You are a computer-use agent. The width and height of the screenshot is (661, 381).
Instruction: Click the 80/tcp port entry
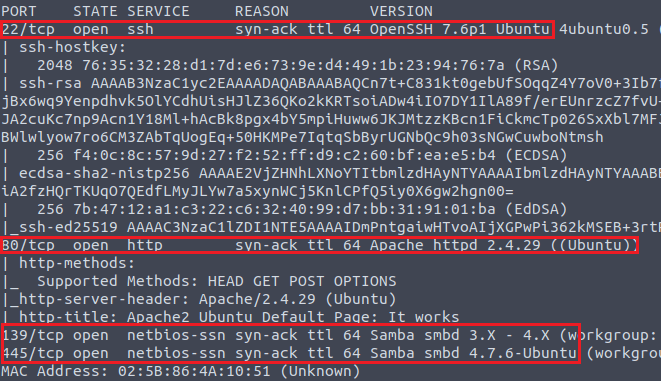click(x=29, y=245)
